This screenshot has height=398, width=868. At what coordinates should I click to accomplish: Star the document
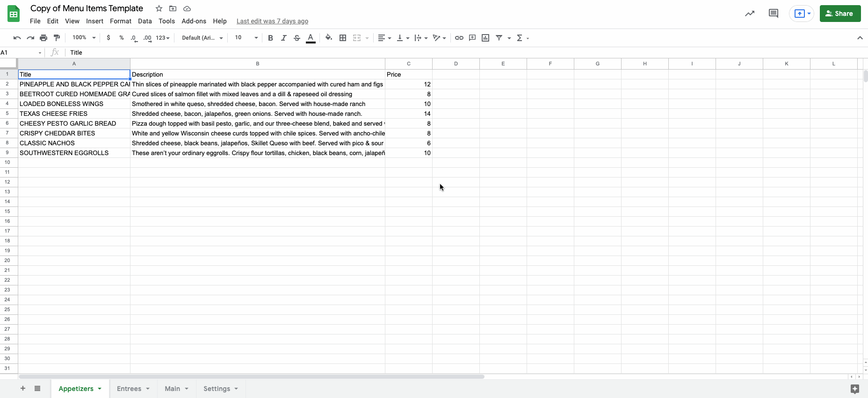pyautogui.click(x=159, y=8)
